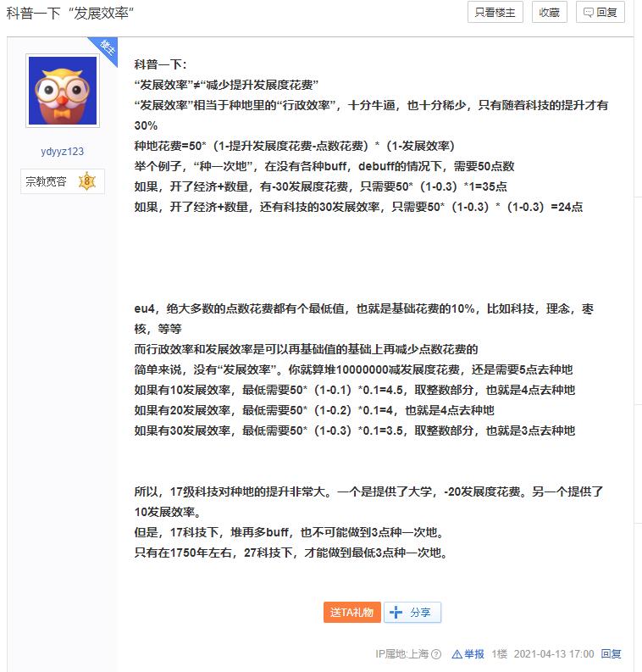This screenshot has width=642, height=672.
Task: Click the plus icon on the share button
Action: [x=396, y=612]
